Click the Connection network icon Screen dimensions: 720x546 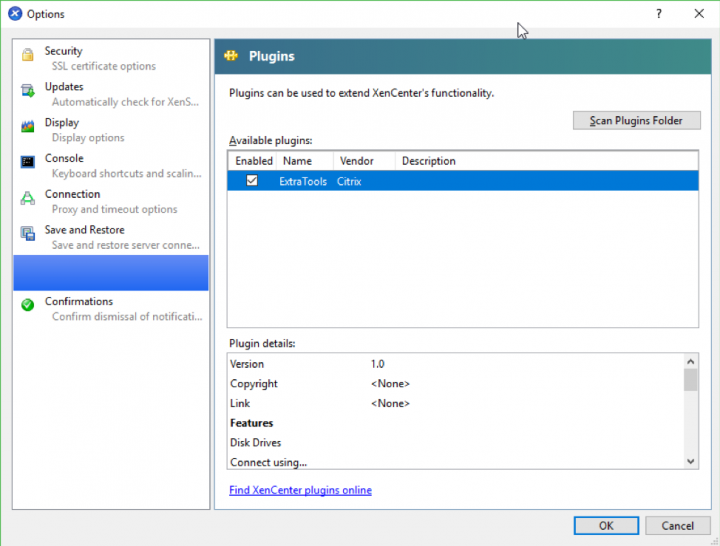(x=27, y=198)
